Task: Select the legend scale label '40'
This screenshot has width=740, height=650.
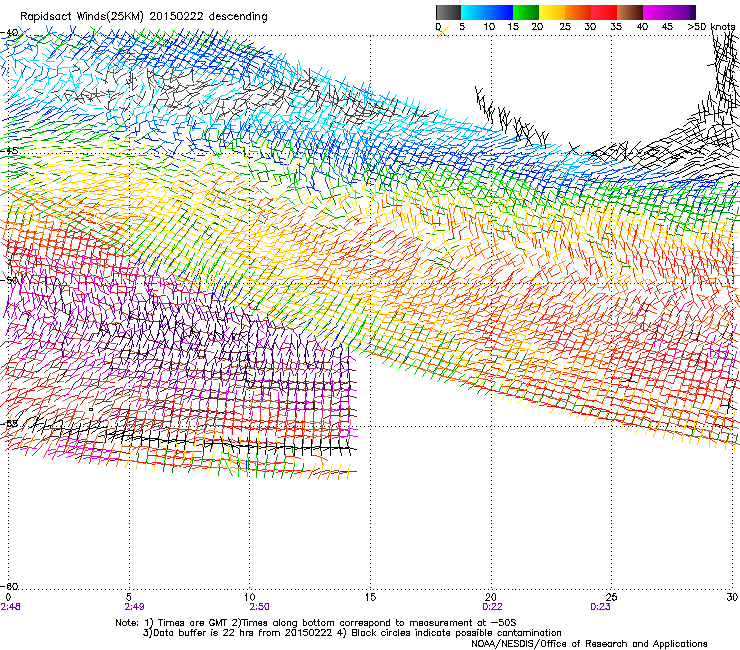Action: point(642,27)
